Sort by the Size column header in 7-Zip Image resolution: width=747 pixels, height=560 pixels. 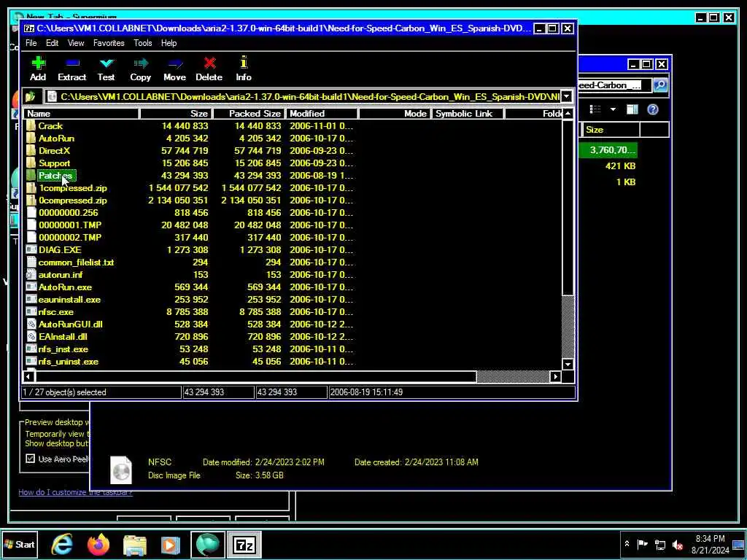click(x=176, y=113)
